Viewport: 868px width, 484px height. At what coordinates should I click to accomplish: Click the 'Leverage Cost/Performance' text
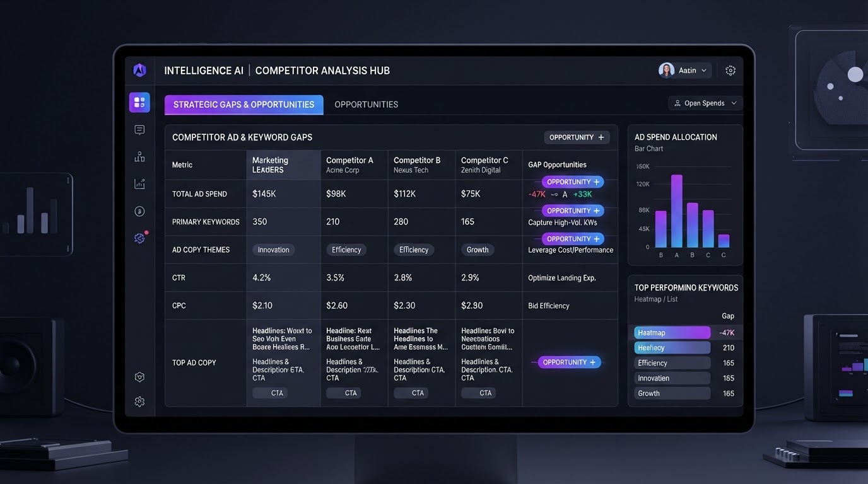pyautogui.click(x=571, y=250)
